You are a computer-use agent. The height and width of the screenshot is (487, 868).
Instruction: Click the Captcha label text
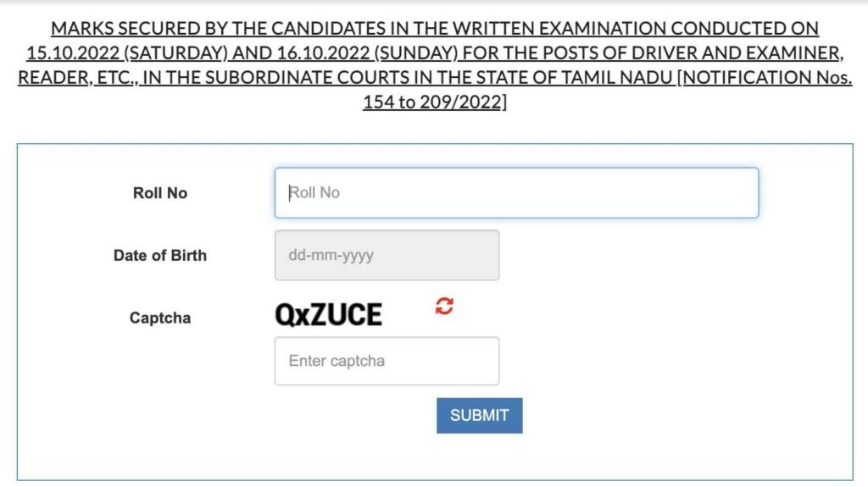click(160, 318)
